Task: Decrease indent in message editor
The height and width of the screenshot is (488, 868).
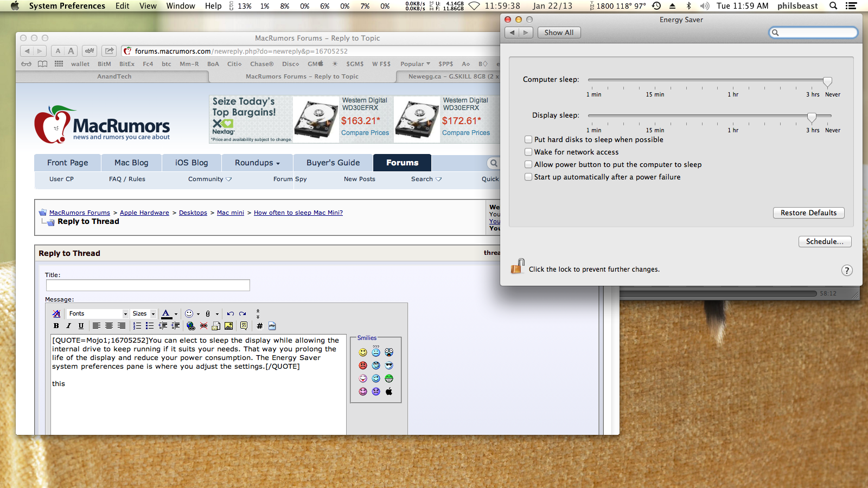Action: 163,326
